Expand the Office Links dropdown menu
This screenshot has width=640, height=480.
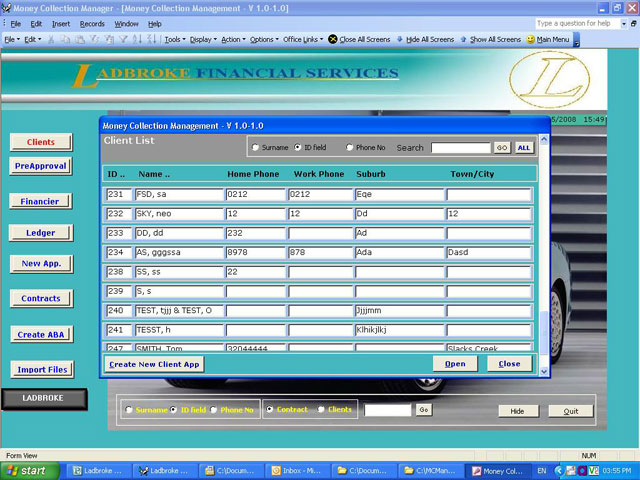point(303,40)
